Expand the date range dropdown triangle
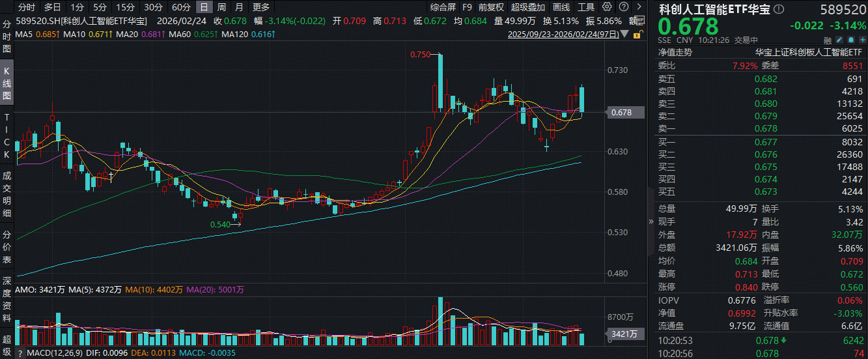868x359 pixels. coord(626,33)
